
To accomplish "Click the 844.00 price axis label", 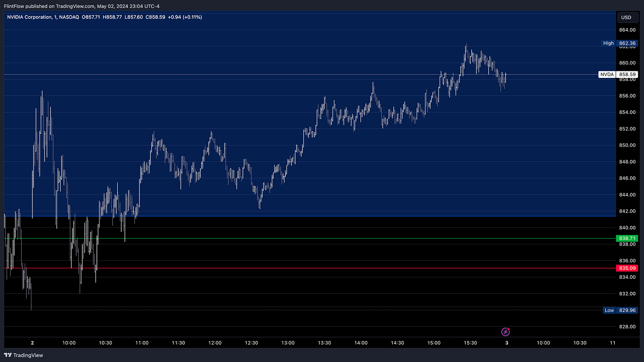I will pyautogui.click(x=627, y=195).
